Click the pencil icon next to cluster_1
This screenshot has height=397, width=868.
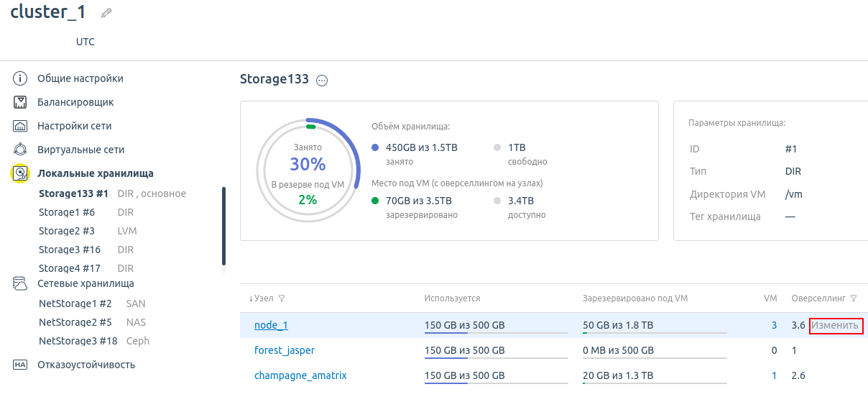(x=106, y=13)
